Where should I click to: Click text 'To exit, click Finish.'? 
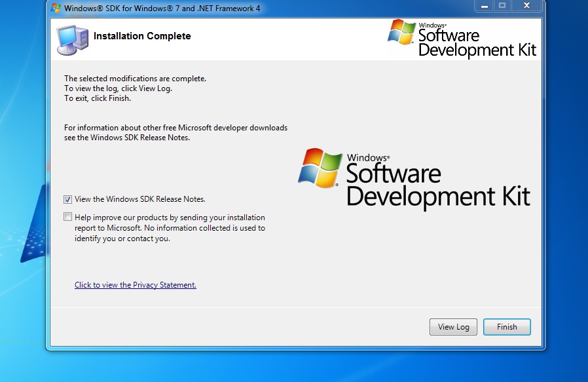tap(98, 98)
